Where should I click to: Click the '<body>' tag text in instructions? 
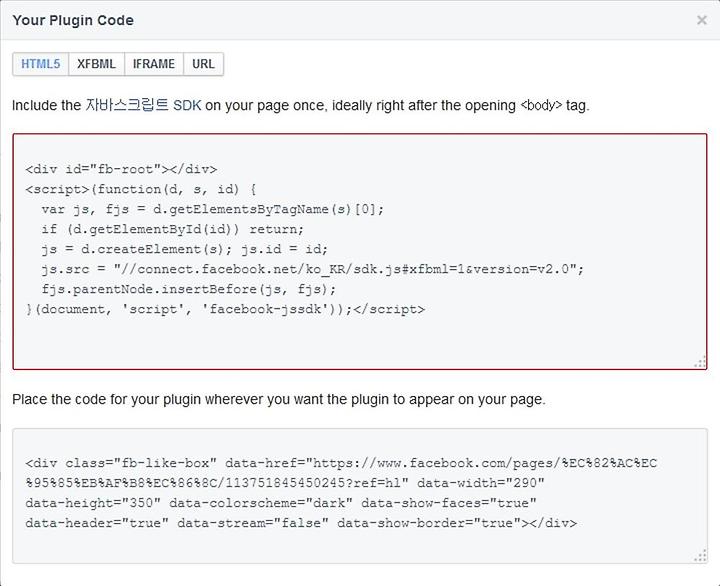(x=541, y=106)
